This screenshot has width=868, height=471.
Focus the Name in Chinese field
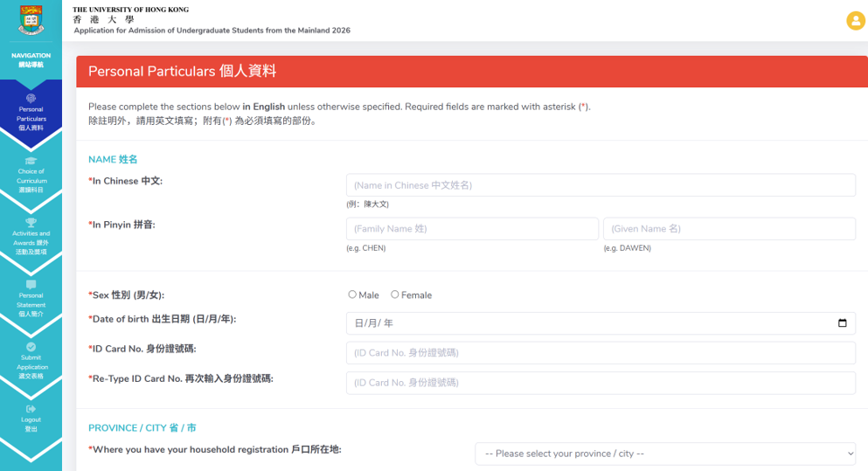[x=601, y=185]
